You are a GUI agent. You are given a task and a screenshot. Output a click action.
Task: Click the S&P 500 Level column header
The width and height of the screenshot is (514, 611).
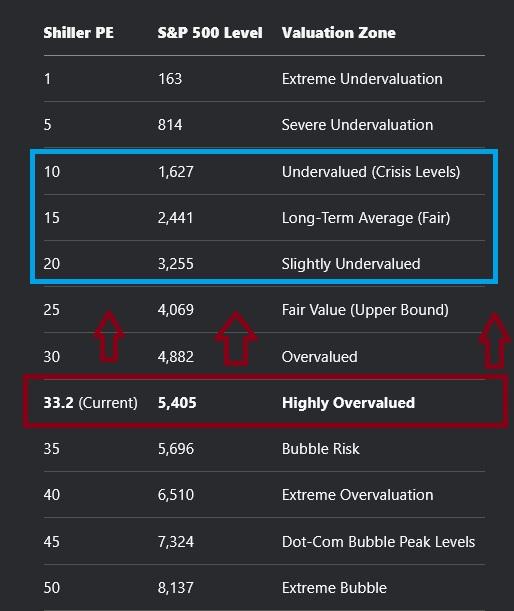(210, 33)
